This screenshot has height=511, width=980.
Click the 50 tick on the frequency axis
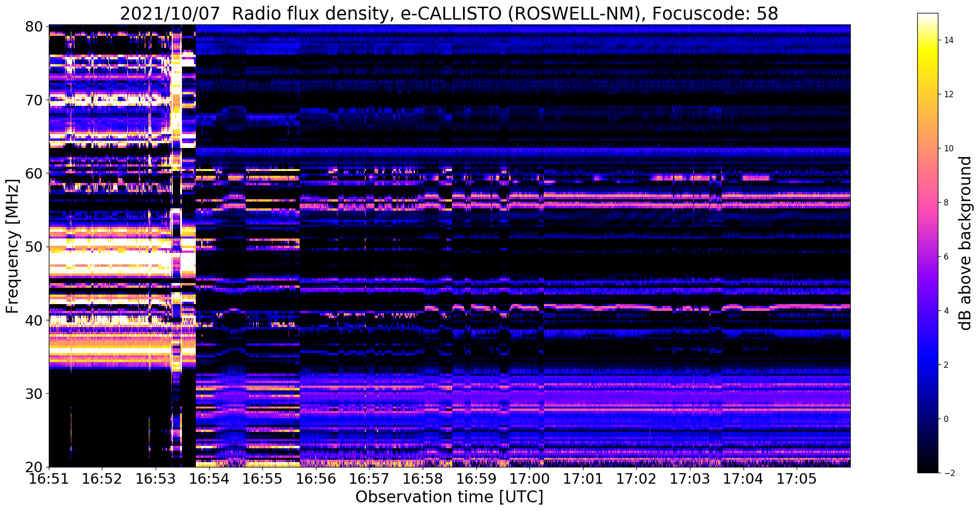pyautogui.click(x=33, y=247)
